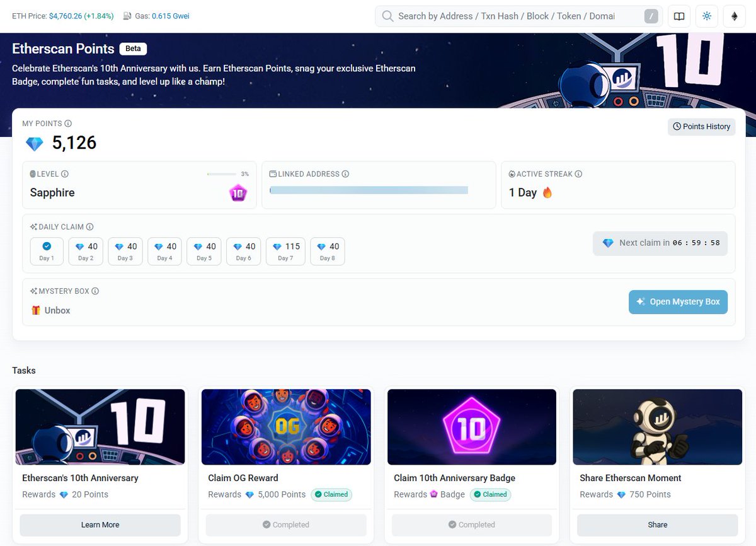
Task: Click the Day 1 claimed checkmark
Action: pos(47,247)
